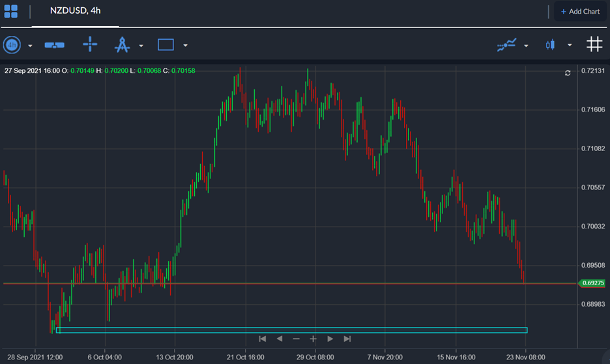
Task: Activate the crosshair cursor tool
Action: [90, 44]
